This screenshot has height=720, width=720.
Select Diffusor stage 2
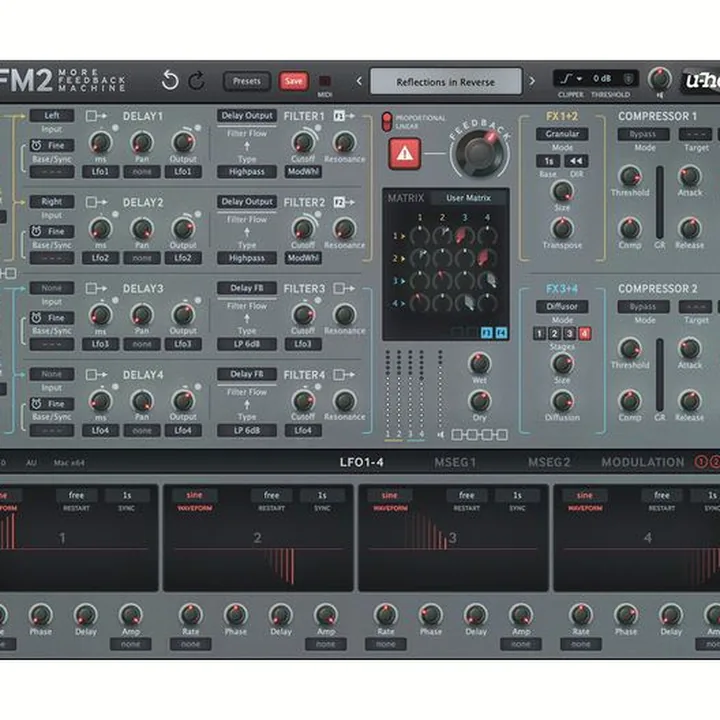click(554, 333)
